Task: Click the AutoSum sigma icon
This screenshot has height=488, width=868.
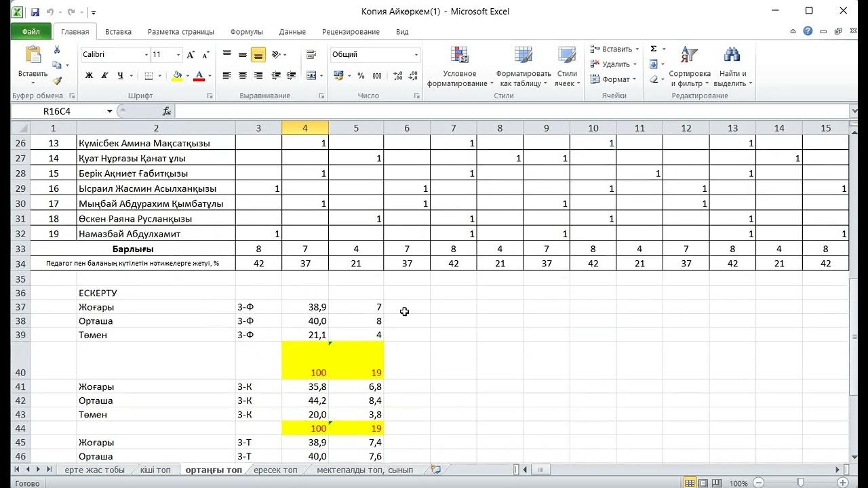Action: [654, 49]
